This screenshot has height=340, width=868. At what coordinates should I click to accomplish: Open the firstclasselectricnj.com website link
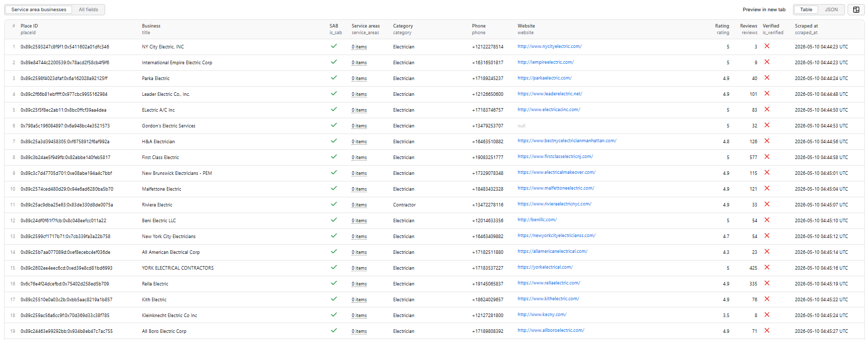tap(555, 156)
